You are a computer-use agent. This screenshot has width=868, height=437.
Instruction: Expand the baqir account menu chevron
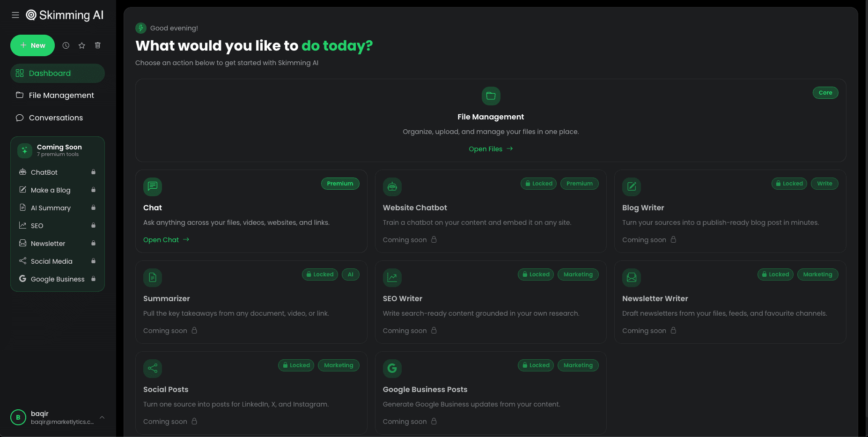[x=102, y=417]
